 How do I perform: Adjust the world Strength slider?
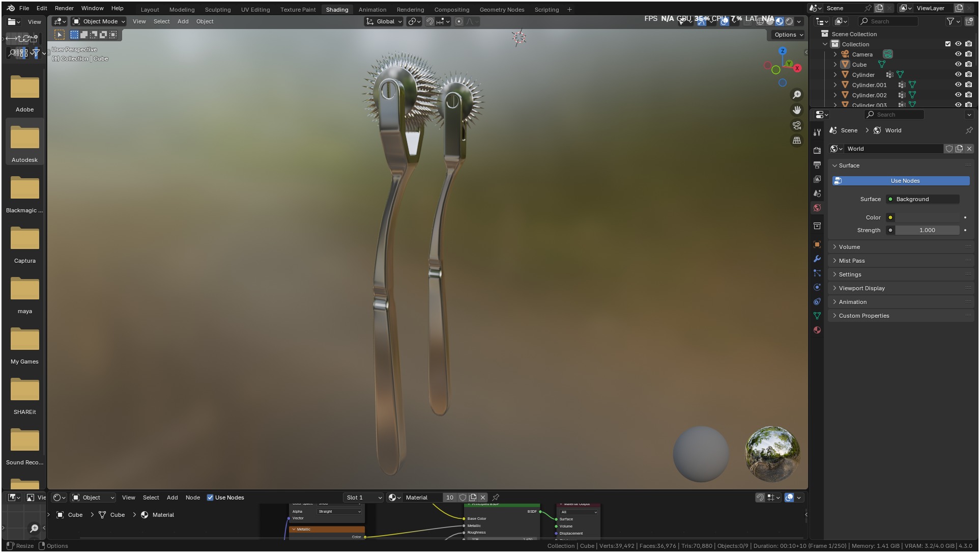[x=927, y=230]
